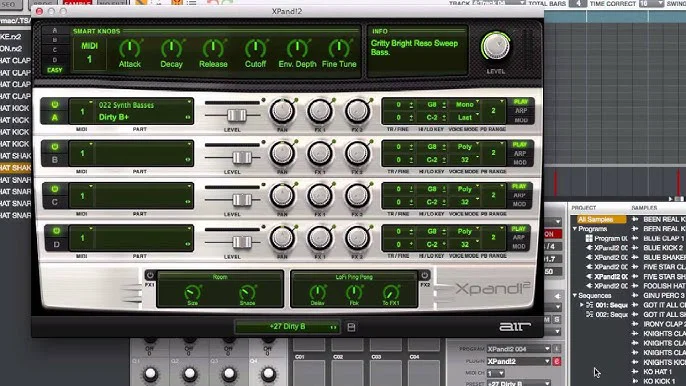This screenshot has height=386, width=686.
Task: Enable MOD mode for part B
Action: (520, 162)
